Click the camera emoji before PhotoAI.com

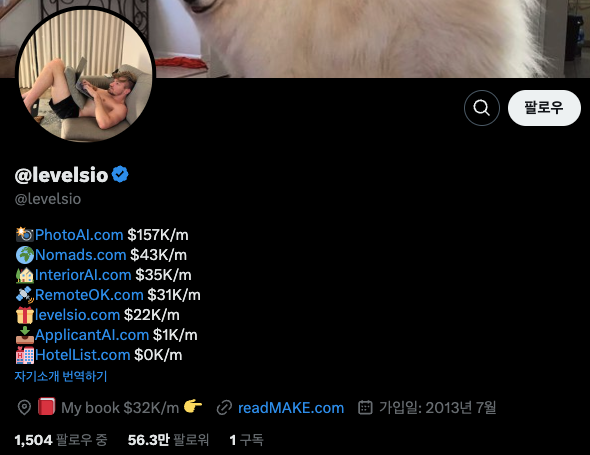(24, 234)
